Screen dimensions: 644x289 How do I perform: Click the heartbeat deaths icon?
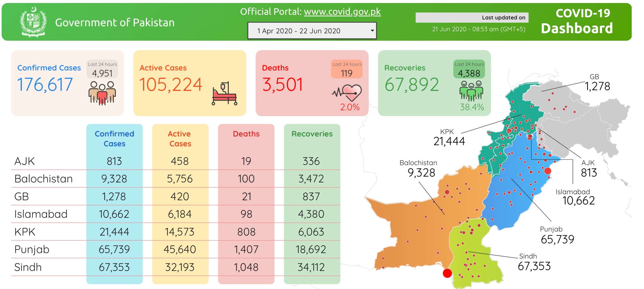point(347,93)
